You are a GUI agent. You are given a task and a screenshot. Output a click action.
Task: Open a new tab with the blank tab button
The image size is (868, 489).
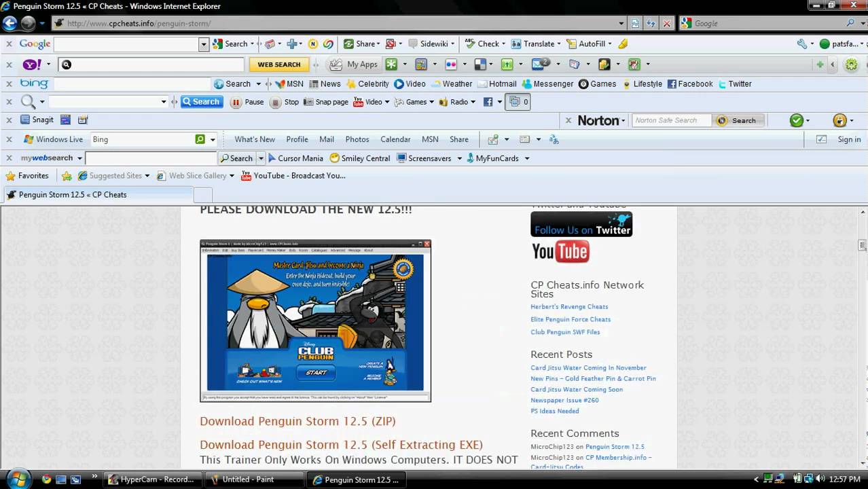(203, 195)
